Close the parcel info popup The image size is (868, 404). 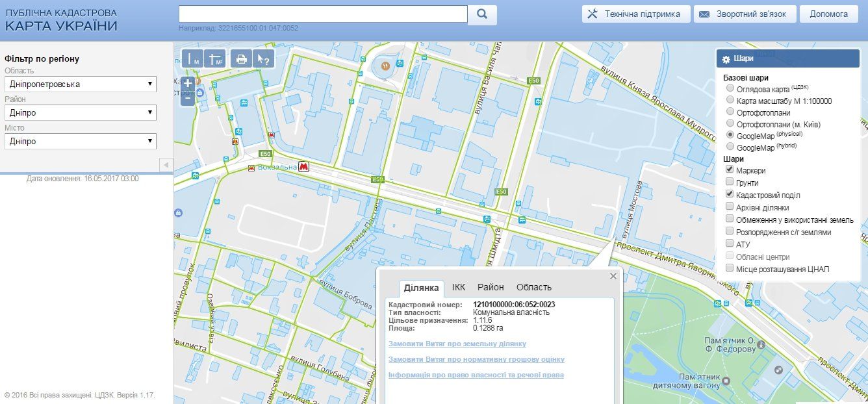pos(613,276)
